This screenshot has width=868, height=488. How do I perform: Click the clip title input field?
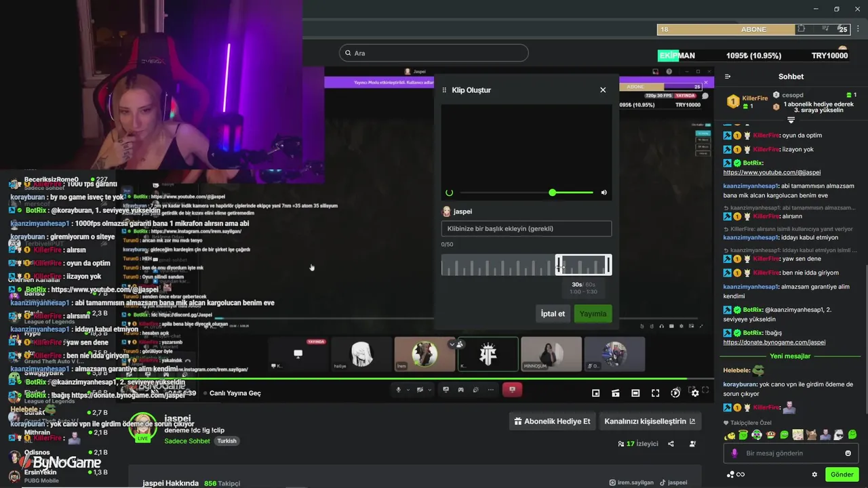coord(526,228)
